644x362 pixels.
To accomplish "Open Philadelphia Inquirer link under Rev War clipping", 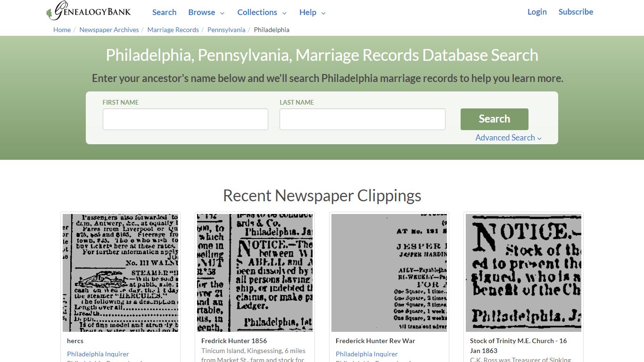I will pos(366,354).
